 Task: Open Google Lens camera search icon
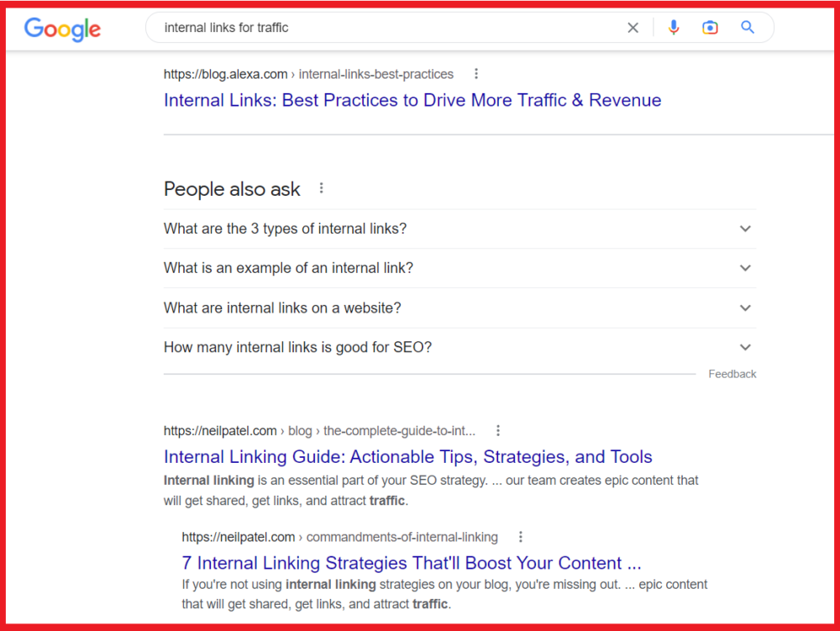pyautogui.click(x=710, y=27)
